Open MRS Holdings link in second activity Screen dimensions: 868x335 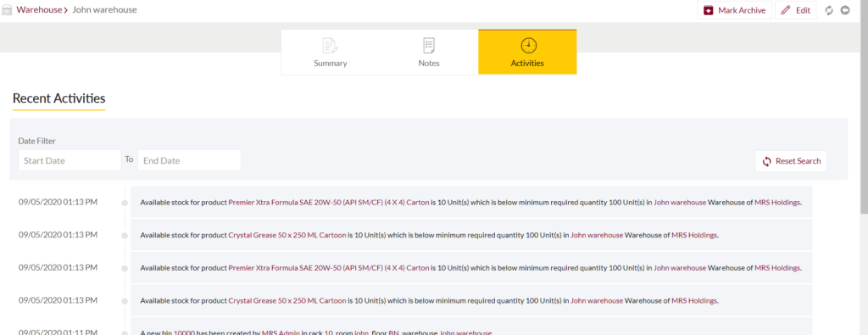pyautogui.click(x=694, y=235)
